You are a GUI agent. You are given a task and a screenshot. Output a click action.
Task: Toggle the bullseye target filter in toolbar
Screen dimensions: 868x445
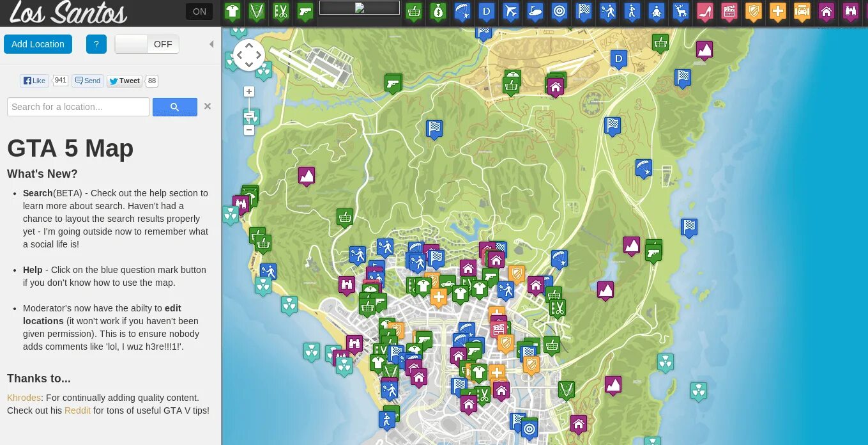(560, 12)
